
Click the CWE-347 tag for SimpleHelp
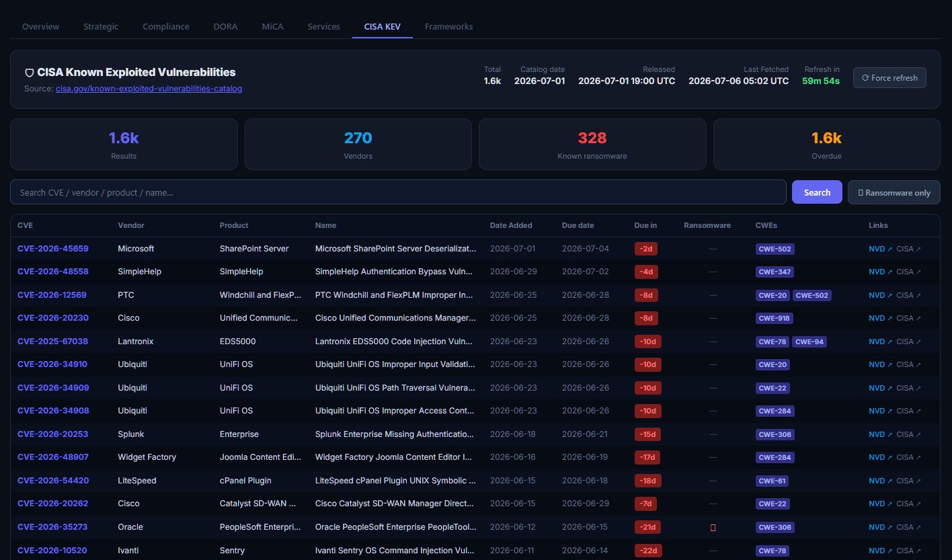point(775,272)
